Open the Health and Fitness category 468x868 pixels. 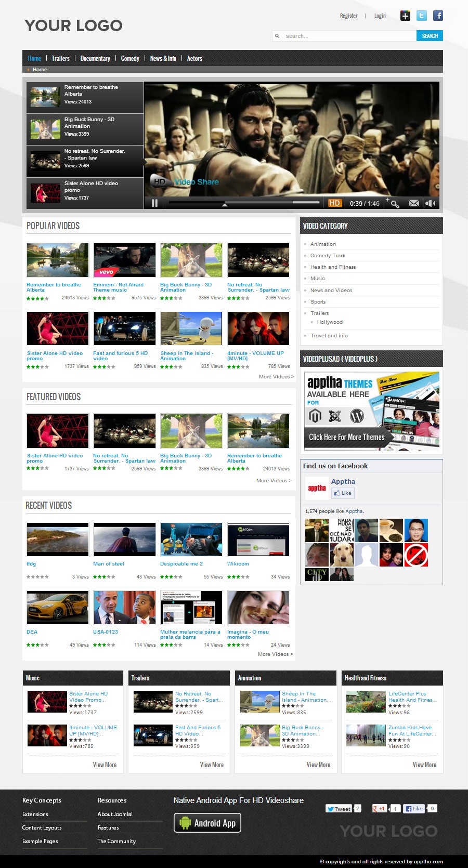333,267
